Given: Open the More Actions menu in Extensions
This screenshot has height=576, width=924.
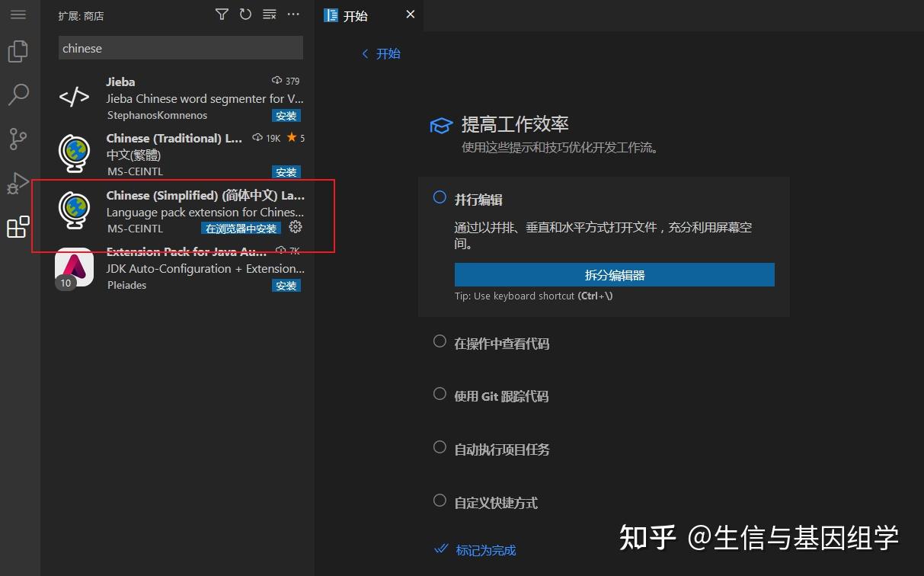Looking at the screenshot, I should coord(293,14).
